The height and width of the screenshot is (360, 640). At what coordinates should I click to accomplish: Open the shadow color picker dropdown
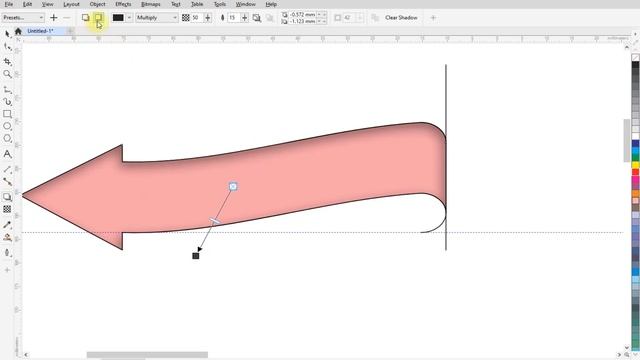[x=129, y=18]
